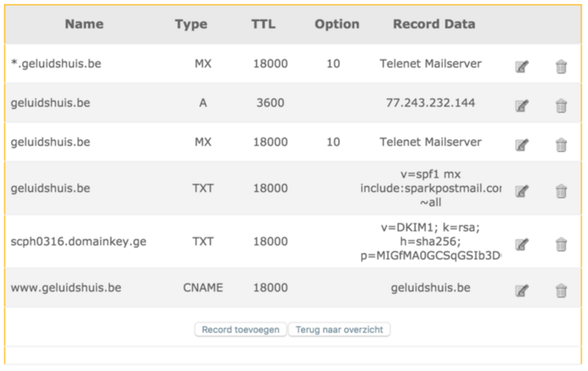588x371 pixels.
Task: Click the 77.243.232.144 IP address value
Action: pyautogui.click(x=430, y=103)
